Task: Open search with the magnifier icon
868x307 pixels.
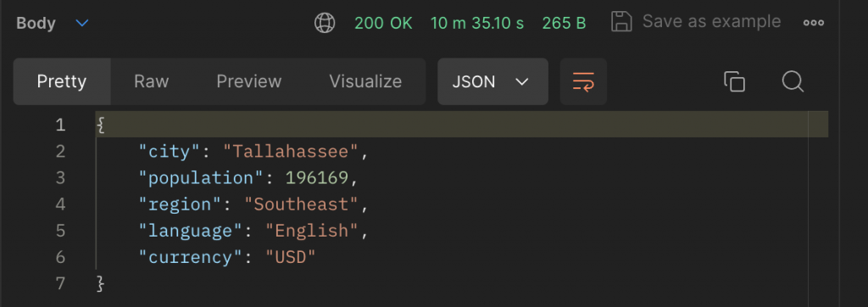Action: (793, 81)
